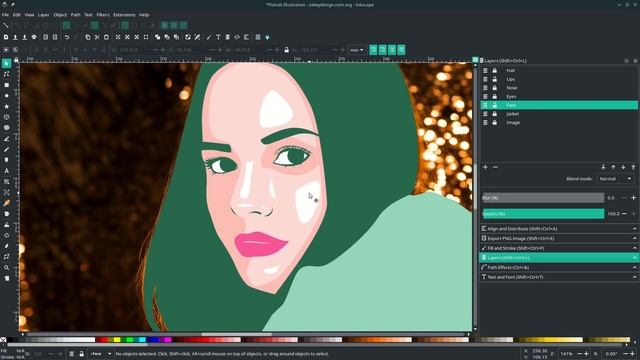This screenshot has width=640, height=360.
Task: Open the Extensions menu
Action: coord(124,15)
